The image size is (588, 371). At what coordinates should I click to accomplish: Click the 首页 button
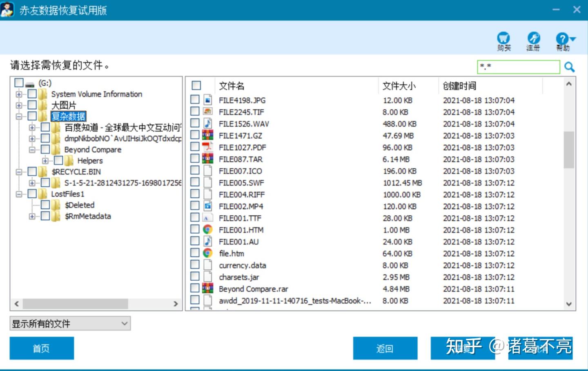pos(42,348)
